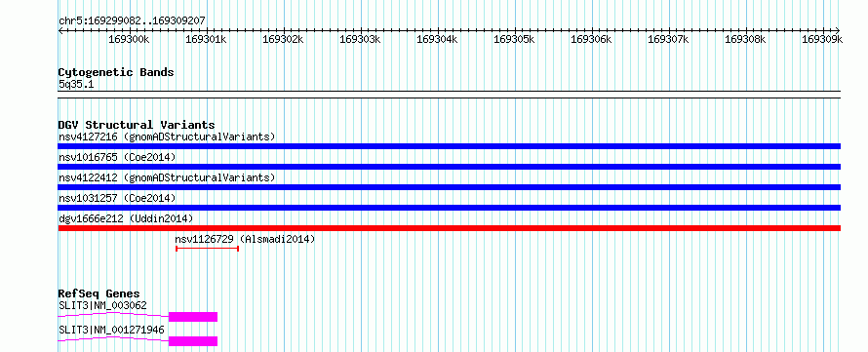
Task: Select the short red nsv1126729 variant glyph
Action: tap(207, 249)
